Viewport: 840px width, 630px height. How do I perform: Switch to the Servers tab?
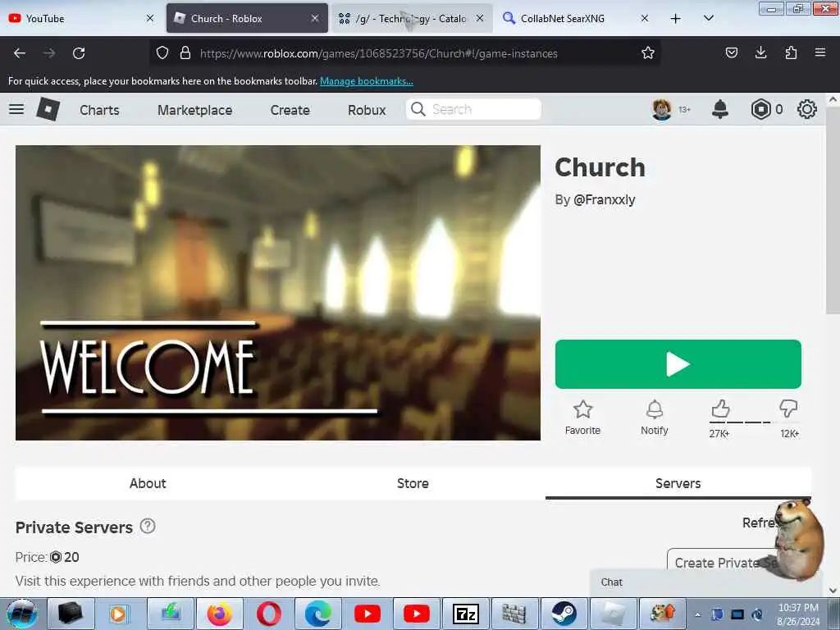click(678, 483)
